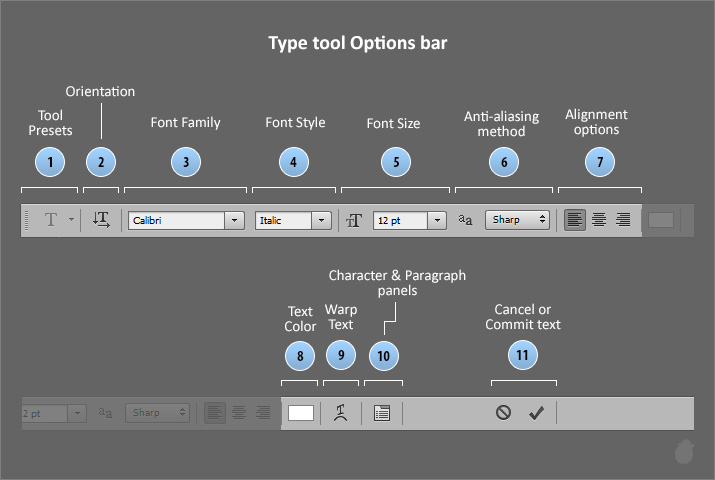Open Warp Text dialog
Screen dimensions: 715x480
(x=341, y=412)
